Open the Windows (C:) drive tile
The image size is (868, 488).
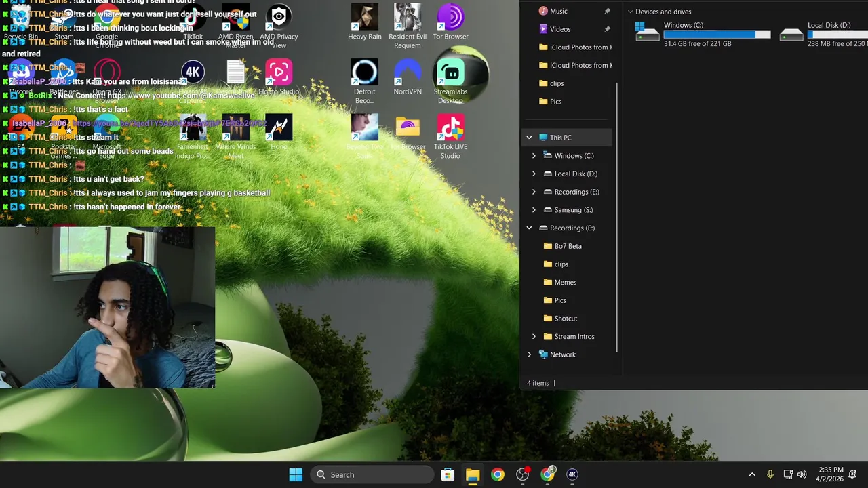[x=703, y=34]
